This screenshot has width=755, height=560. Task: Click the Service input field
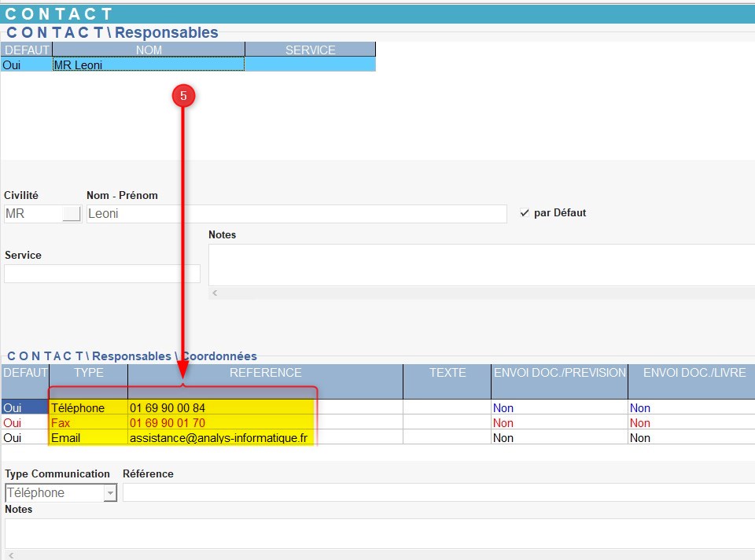coord(102,274)
